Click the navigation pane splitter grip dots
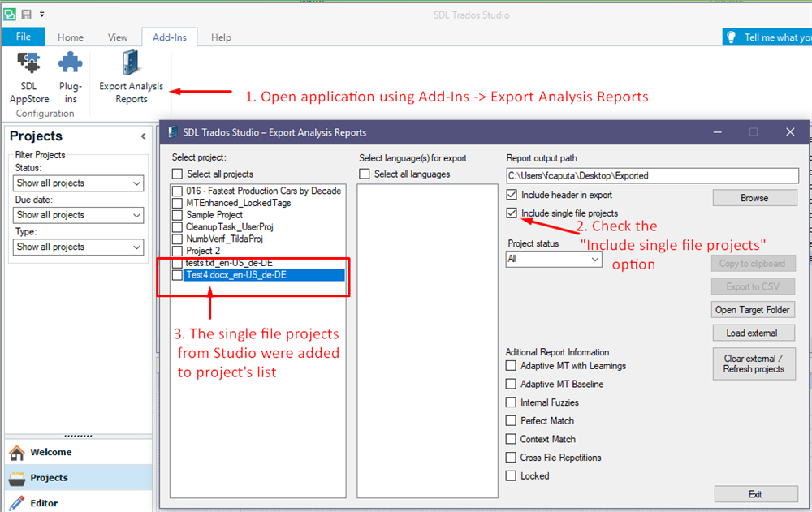Screen dimensions: 812x512 point(78,436)
